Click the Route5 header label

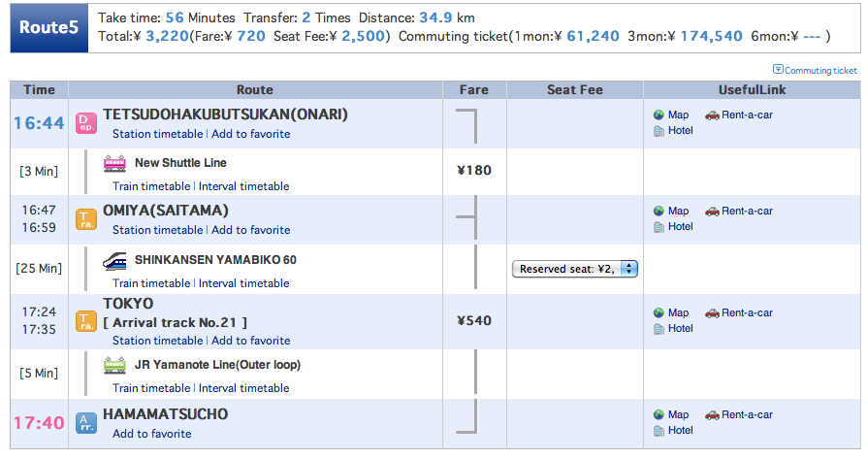pos(49,28)
